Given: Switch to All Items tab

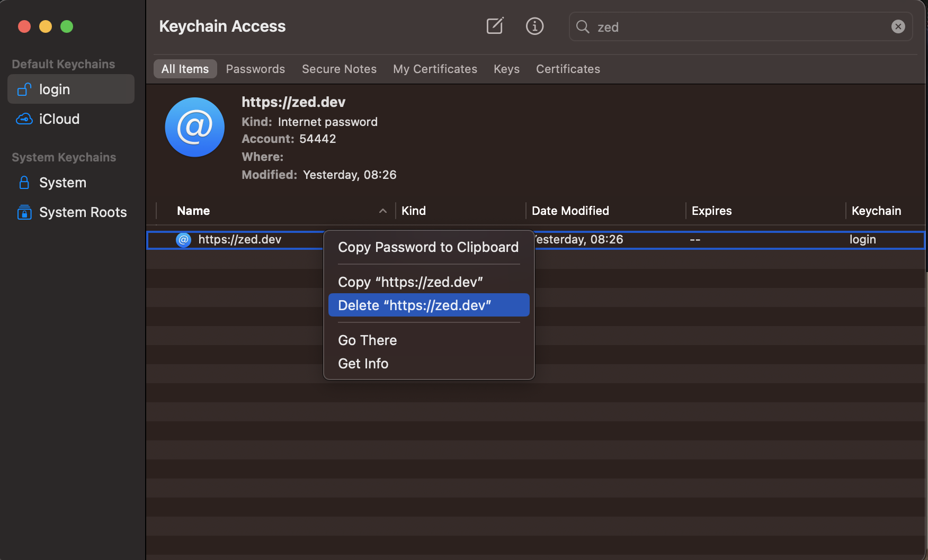Looking at the screenshot, I should 185,69.
